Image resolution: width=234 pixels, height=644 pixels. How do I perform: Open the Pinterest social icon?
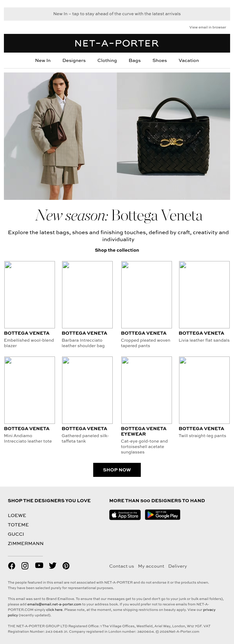pos(66,566)
